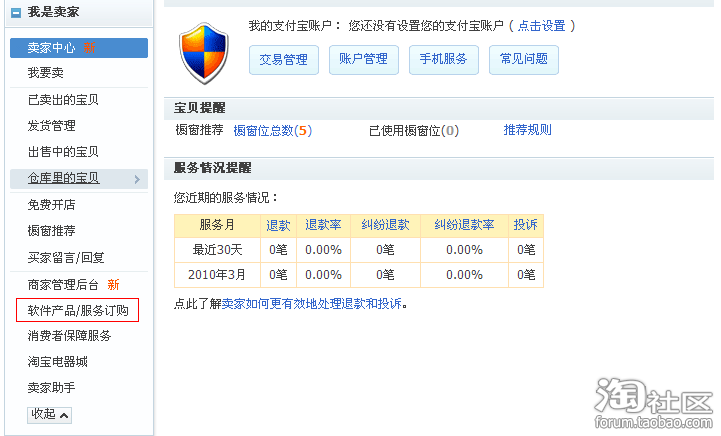721x436 pixels.
Task: Select the 最近30天 table row label
Action: (x=217, y=250)
